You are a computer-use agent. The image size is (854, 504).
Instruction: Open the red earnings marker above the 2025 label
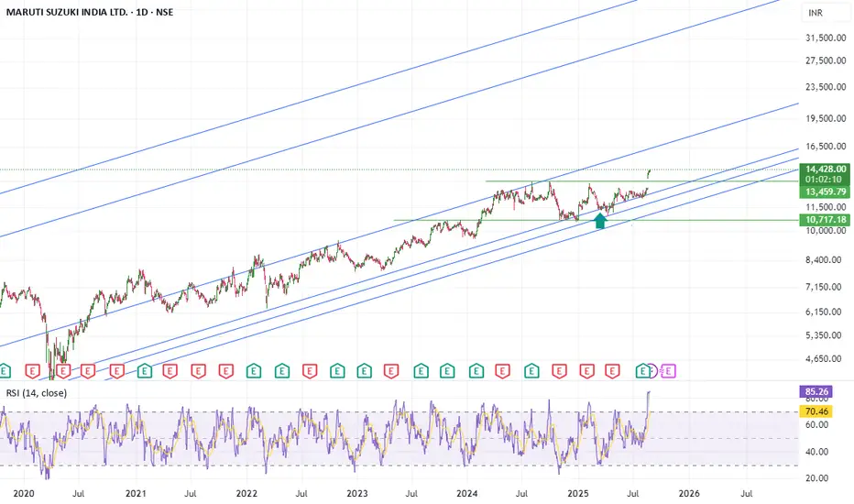coord(586,372)
